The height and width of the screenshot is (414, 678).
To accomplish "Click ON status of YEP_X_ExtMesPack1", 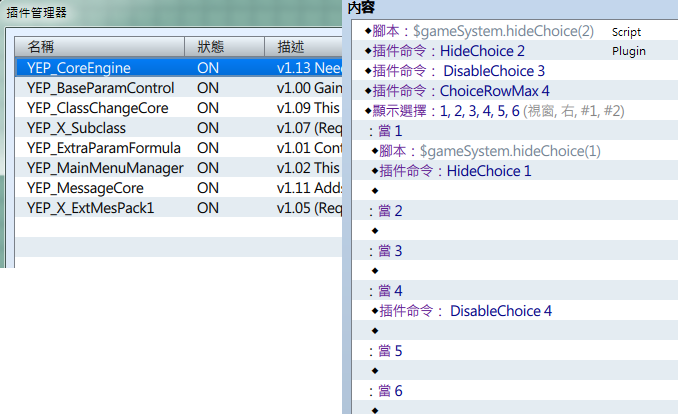I will [208, 208].
